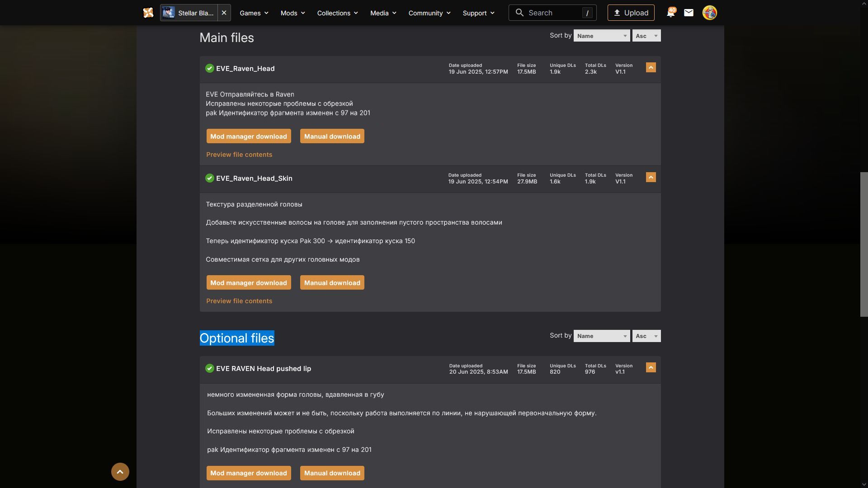Open the messages envelope icon
This screenshot has width=868, height=488.
[689, 13]
